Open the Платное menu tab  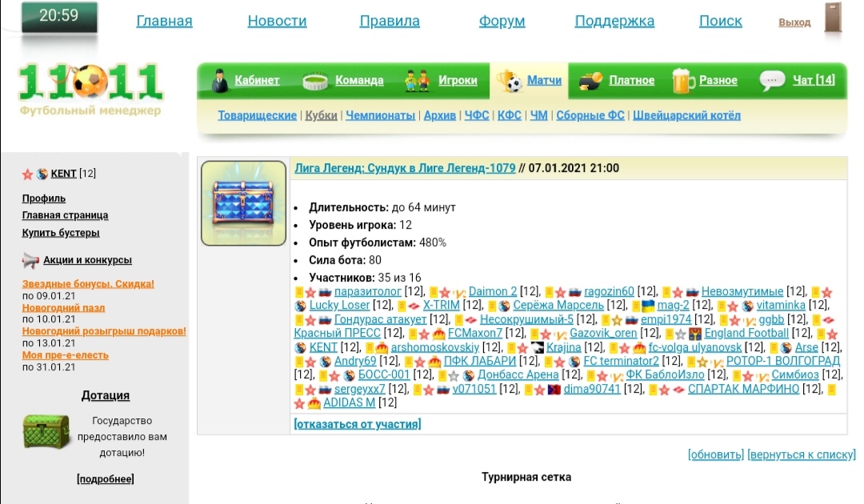(631, 81)
